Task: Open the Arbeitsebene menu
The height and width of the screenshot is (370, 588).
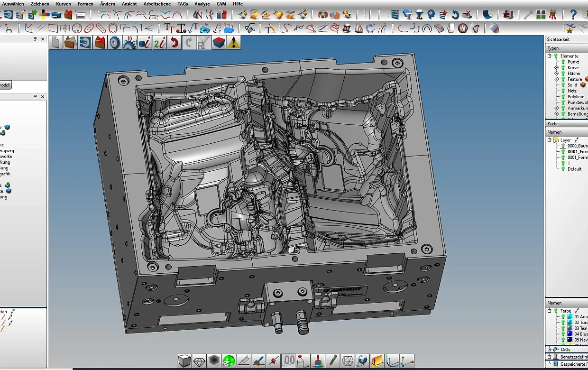Action: (x=157, y=4)
